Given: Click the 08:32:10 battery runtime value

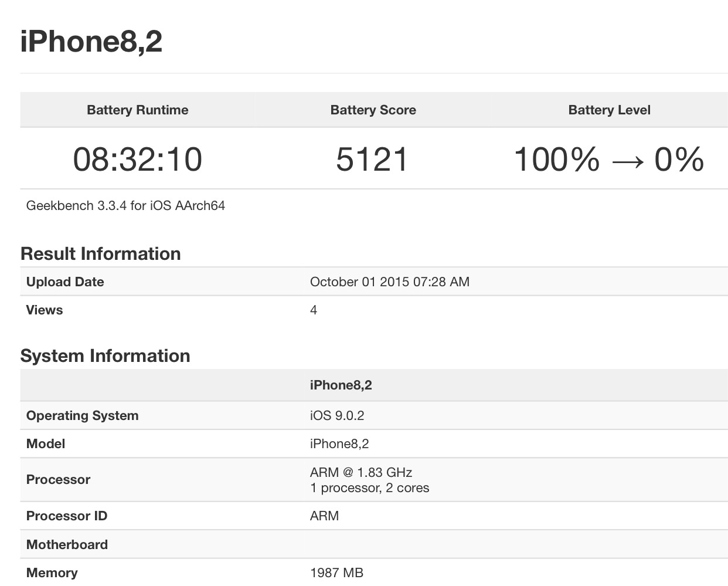Looking at the screenshot, I should [x=138, y=160].
